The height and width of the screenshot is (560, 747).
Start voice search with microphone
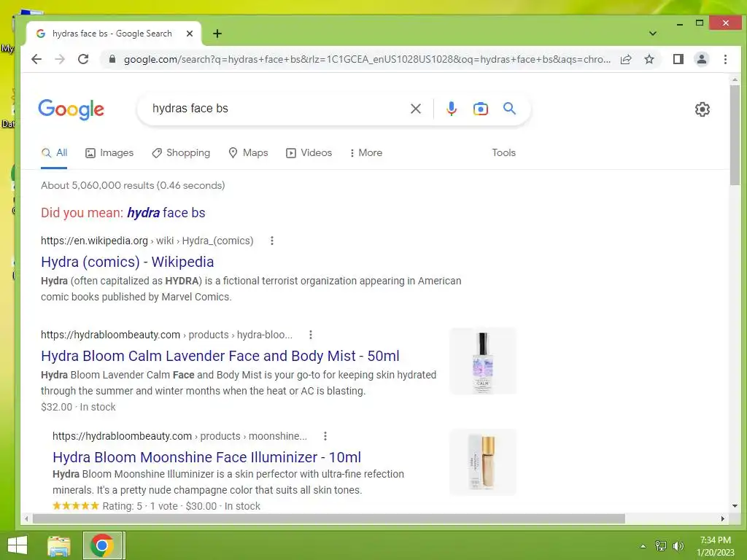click(x=451, y=109)
